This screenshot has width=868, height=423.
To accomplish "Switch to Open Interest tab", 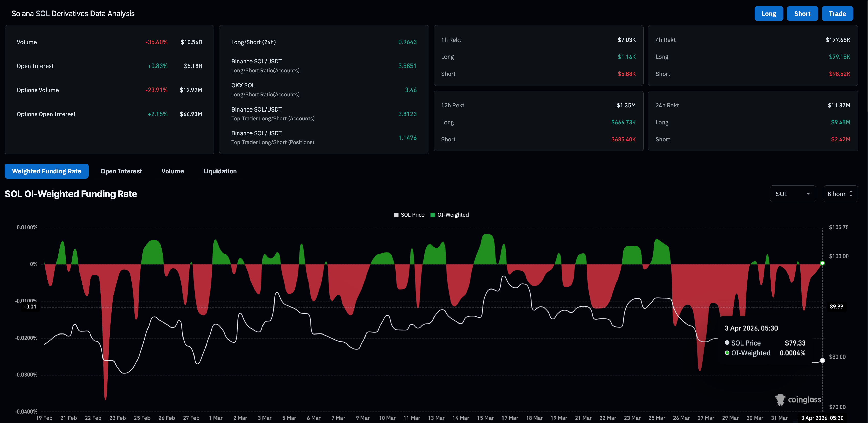I will coord(121,171).
